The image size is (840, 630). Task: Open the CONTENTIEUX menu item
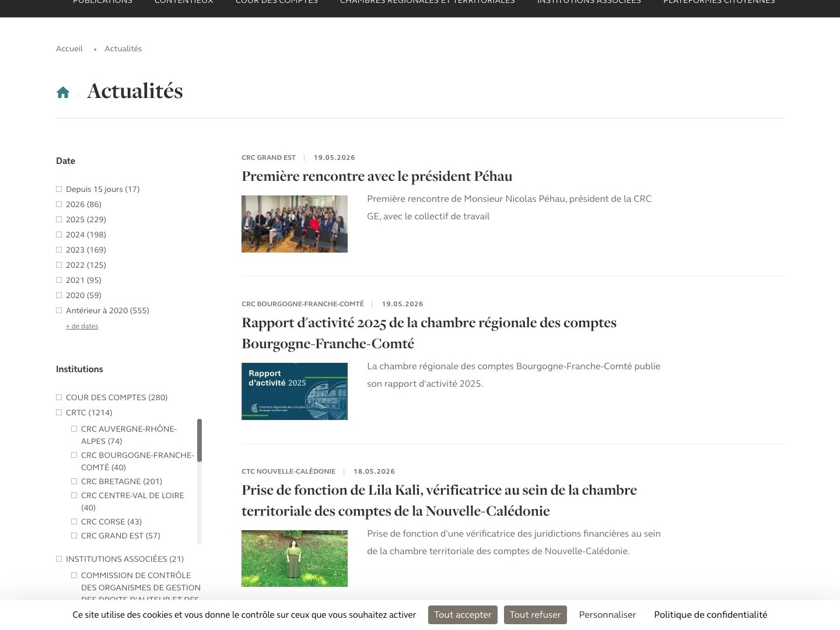pos(184,2)
